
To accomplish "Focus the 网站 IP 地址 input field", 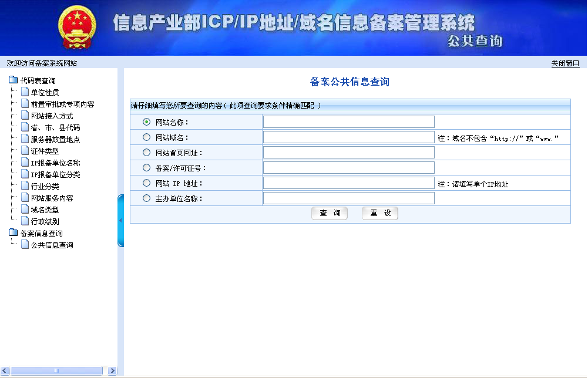I will 349,183.
